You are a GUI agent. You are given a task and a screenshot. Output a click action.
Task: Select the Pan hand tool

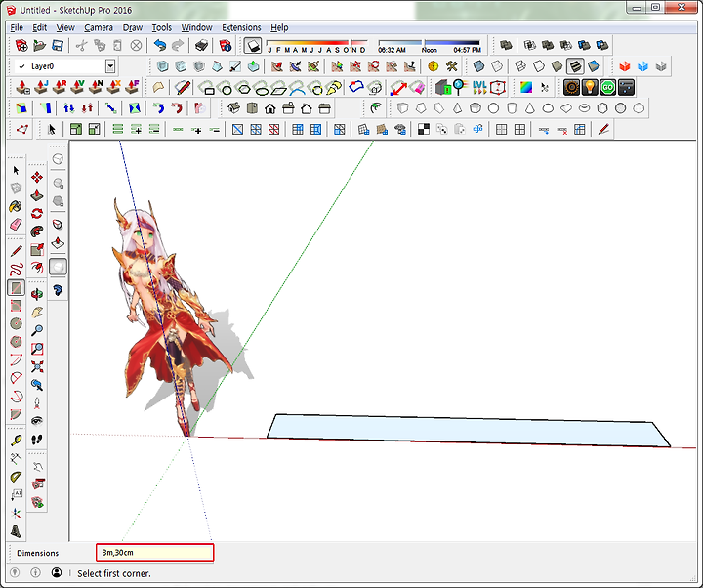[x=37, y=313]
